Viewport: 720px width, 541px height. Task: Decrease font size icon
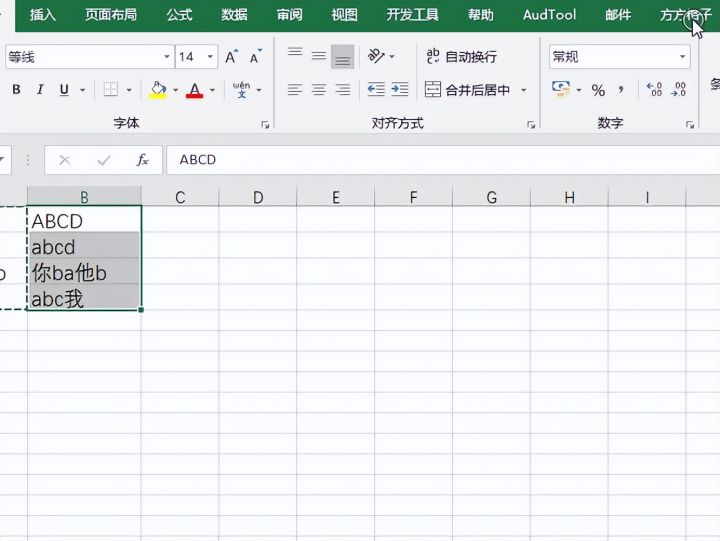click(x=255, y=57)
